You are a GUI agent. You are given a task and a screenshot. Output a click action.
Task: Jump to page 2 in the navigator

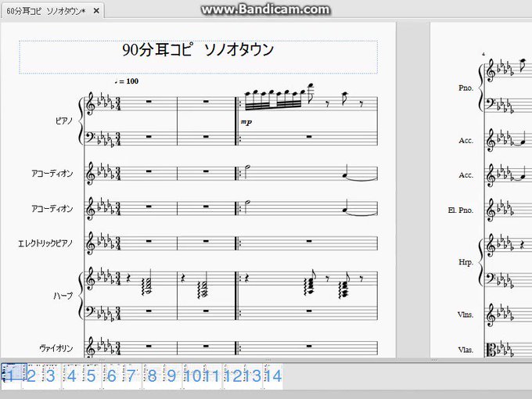tap(31, 376)
